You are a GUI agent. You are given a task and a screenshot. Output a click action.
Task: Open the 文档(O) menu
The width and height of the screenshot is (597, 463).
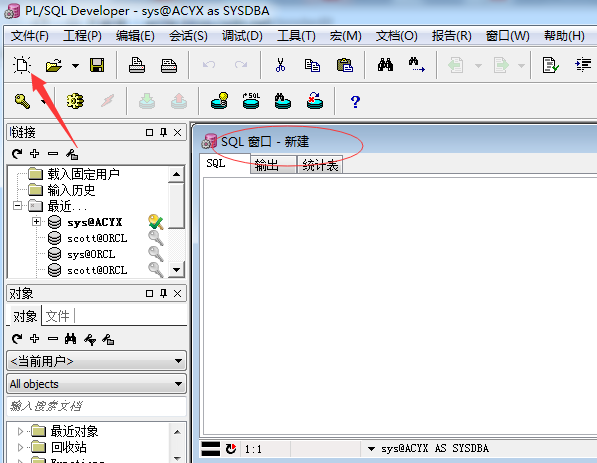click(396, 36)
